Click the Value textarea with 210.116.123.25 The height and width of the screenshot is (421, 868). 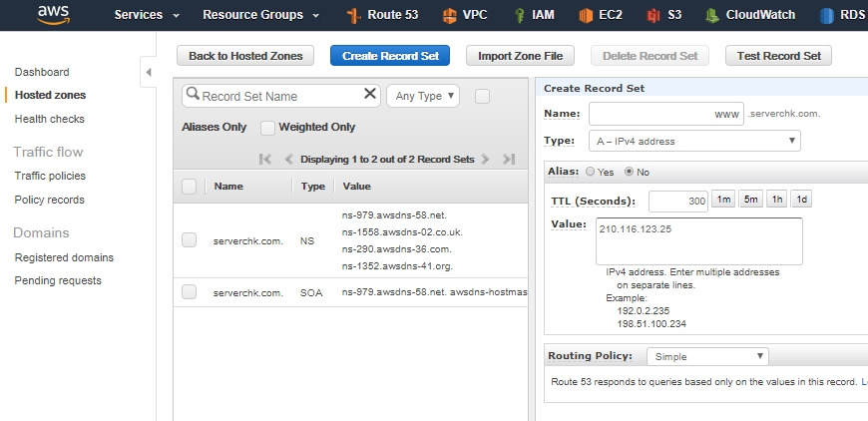click(x=699, y=241)
